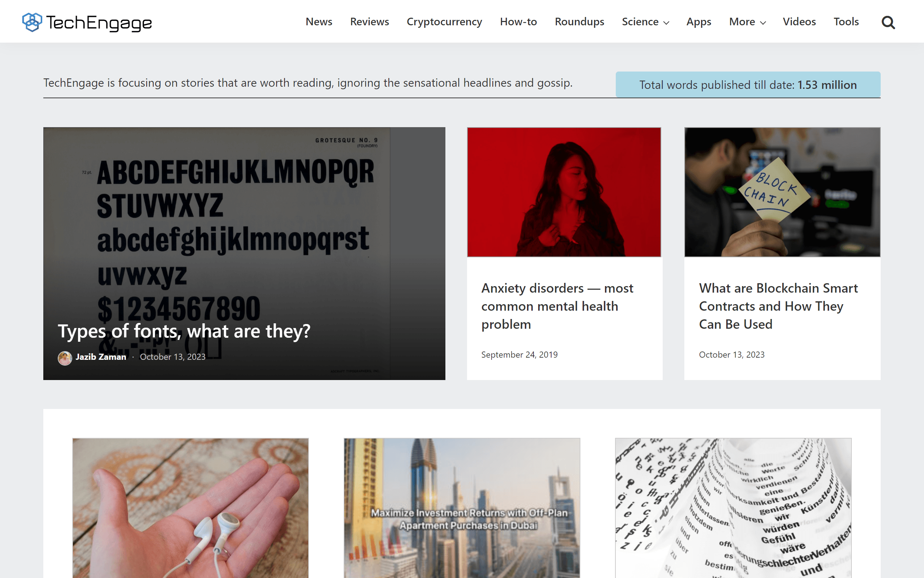Open the Jazib Zaman author link

pos(101,357)
